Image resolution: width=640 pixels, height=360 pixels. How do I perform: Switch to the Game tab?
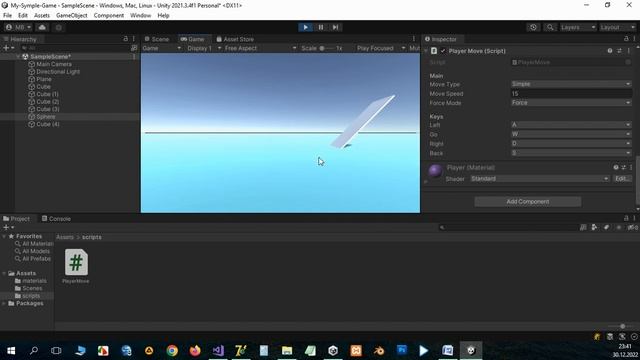(192, 39)
